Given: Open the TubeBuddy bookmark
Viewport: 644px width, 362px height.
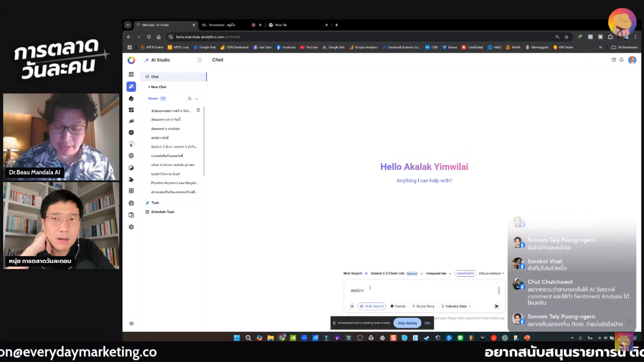Looking at the screenshot, I should pyautogui.click(x=472, y=47).
